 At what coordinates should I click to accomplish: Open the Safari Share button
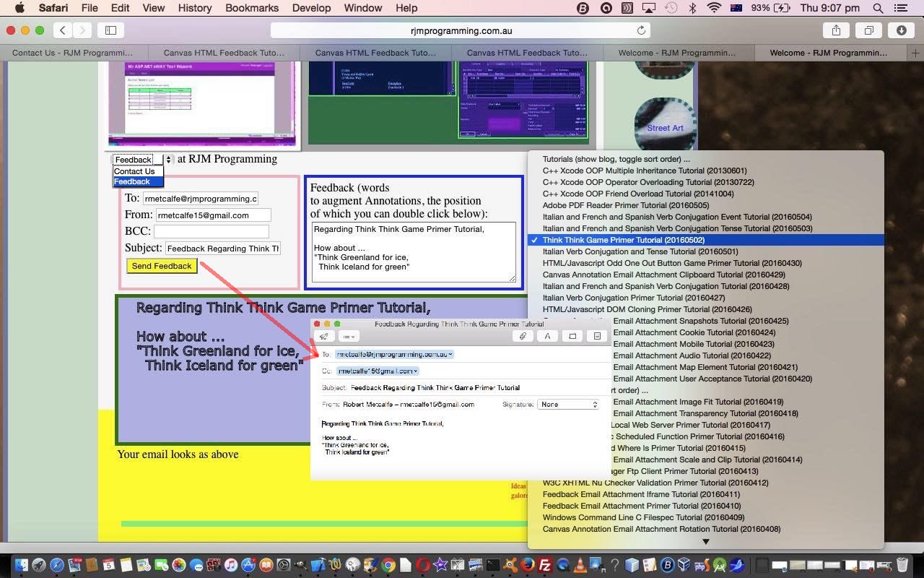836,30
